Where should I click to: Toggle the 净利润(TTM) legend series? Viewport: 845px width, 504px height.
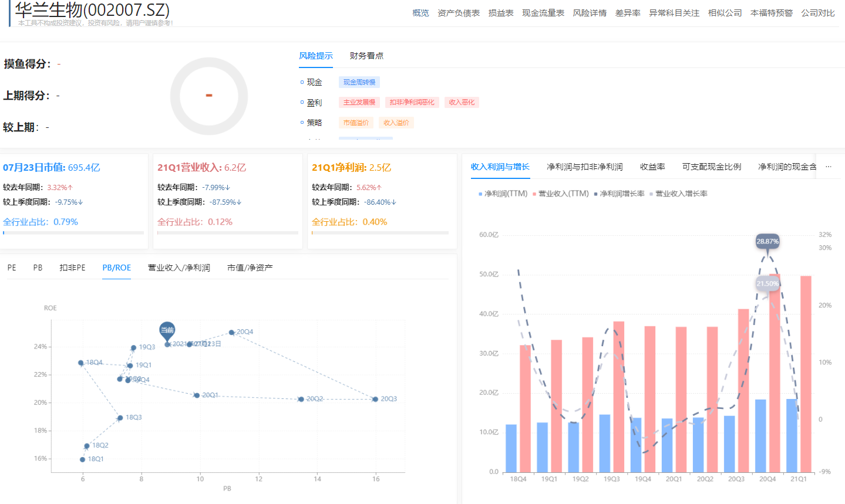pyautogui.click(x=503, y=194)
